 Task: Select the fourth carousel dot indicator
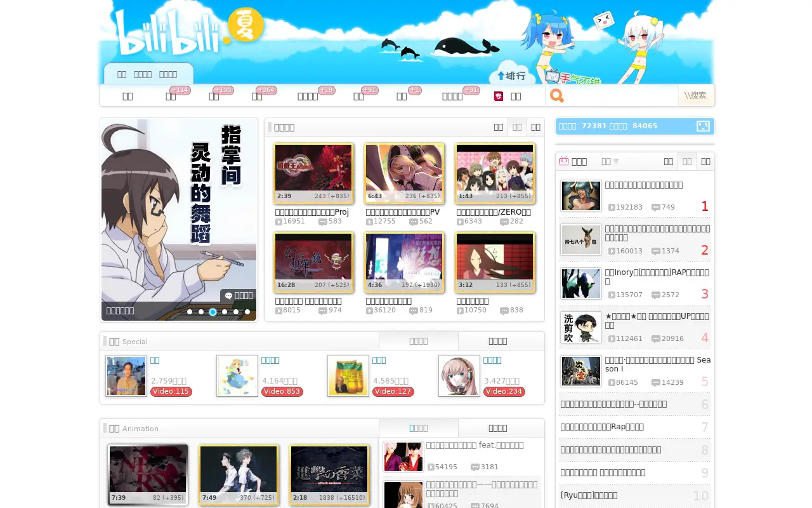tap(225, 312)
